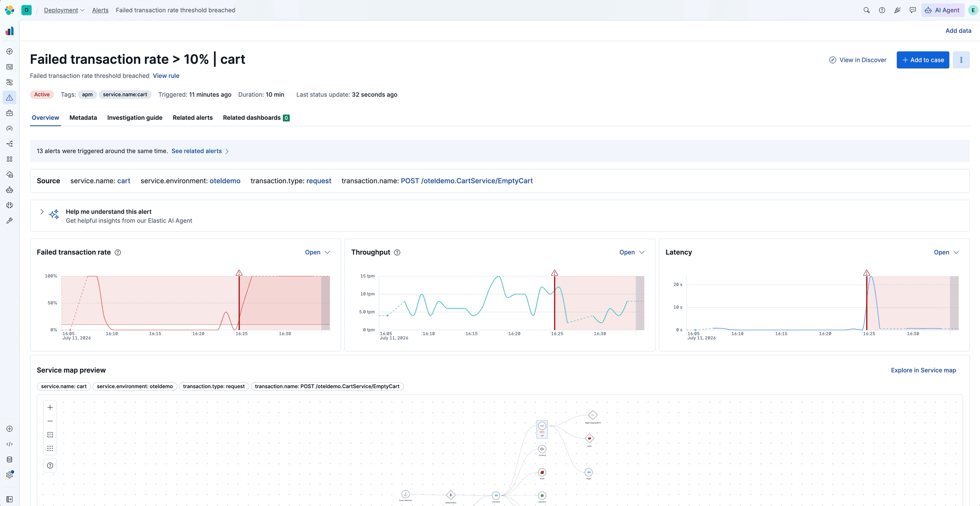Open the Related dashboards tab
980x506 pixels.
click(x=256, y=118)
